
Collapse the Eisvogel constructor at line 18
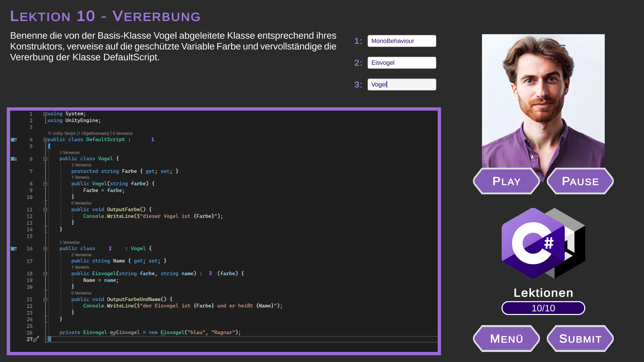point(45,274)
